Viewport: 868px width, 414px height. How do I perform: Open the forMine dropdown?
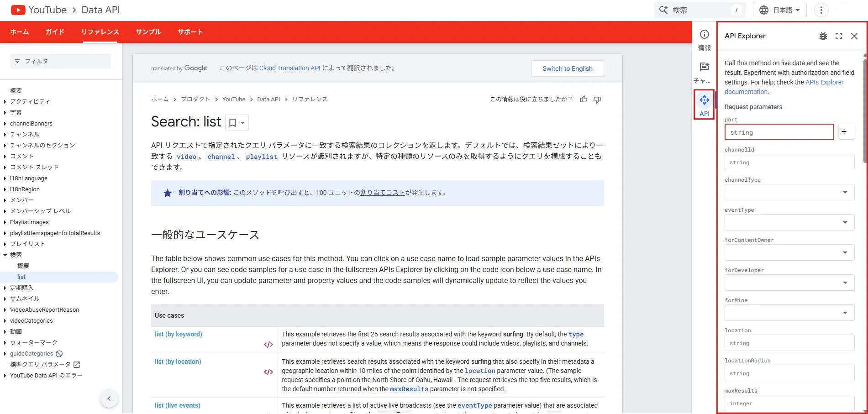(789, 313)
